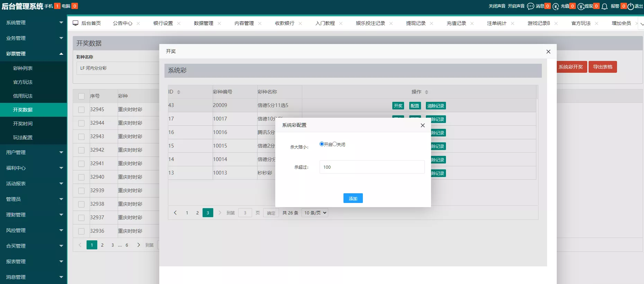
Task: Close the 公告中心 tab with its X
Action: point(138,24)
